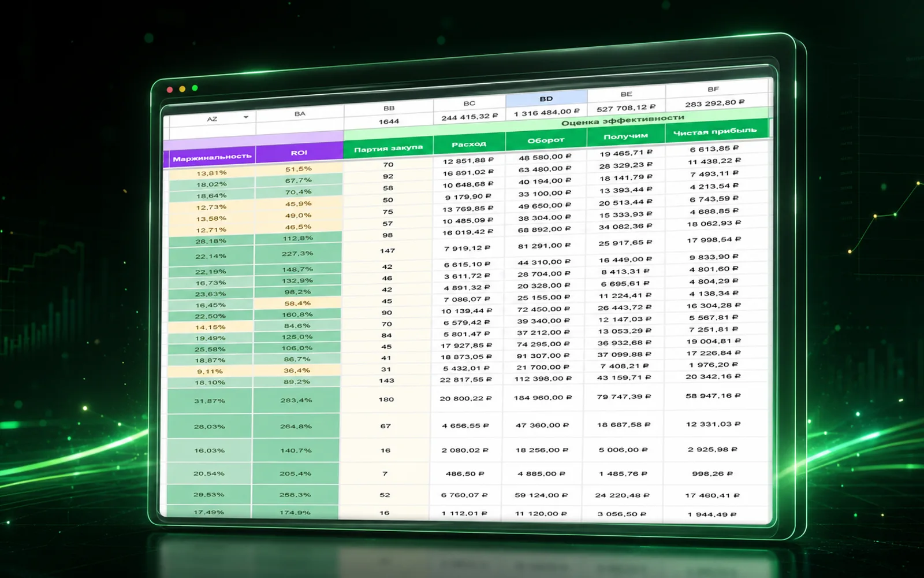Select the BD column header
Viewport: 924px width, 578px height.
click(546, 99)
